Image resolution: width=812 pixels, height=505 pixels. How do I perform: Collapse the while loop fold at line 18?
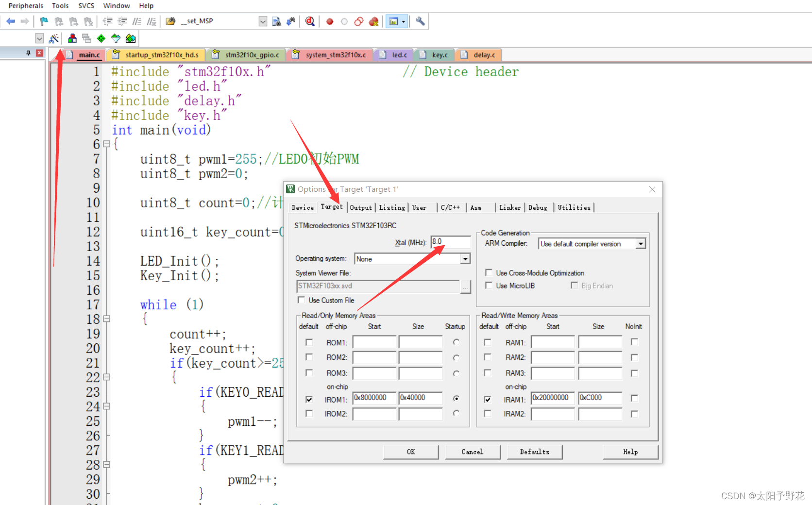point(106,319)
